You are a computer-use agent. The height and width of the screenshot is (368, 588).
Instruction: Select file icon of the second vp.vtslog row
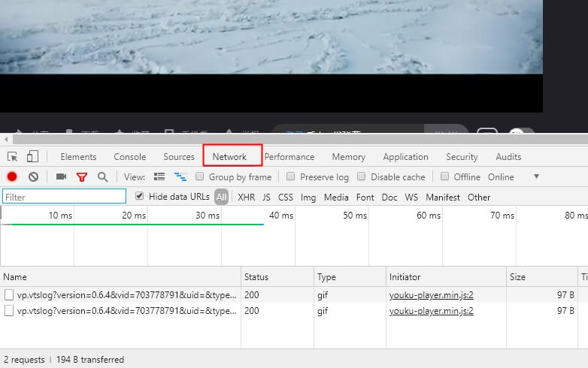tap(9, 311)
